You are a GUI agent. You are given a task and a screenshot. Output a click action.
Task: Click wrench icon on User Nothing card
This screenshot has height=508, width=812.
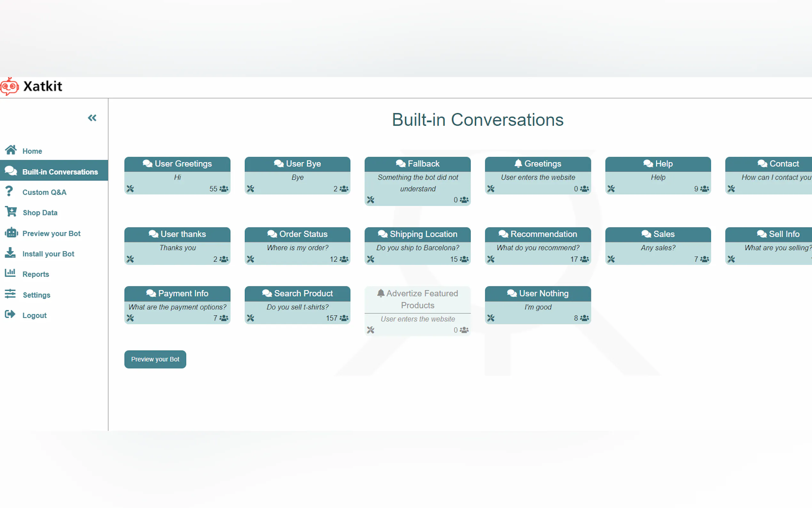(491, 318)
